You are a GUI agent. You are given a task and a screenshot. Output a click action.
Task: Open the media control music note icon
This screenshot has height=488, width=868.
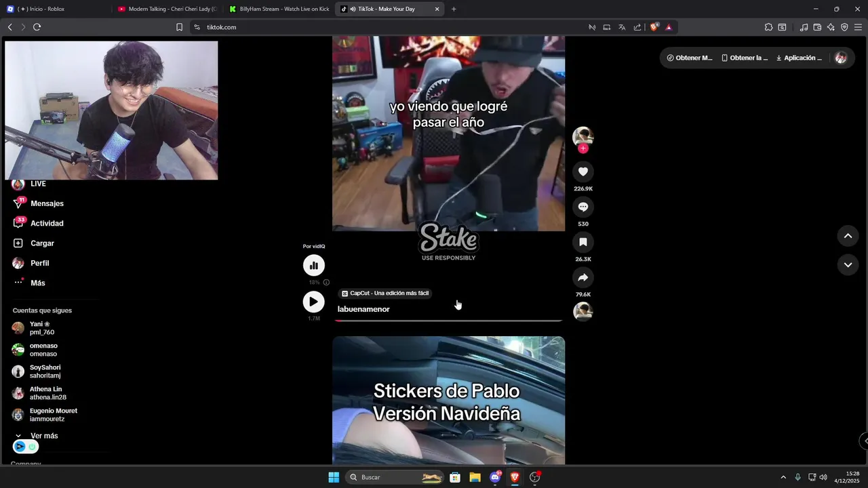(804, 27)
